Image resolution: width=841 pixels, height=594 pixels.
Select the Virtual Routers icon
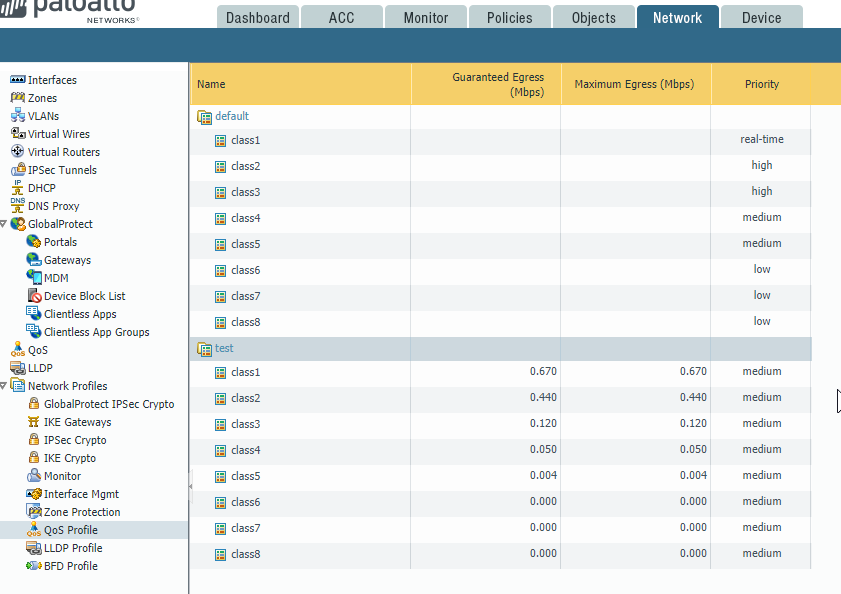(x=18, y=152)
